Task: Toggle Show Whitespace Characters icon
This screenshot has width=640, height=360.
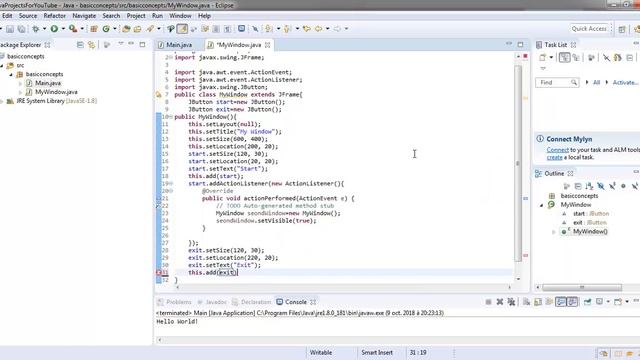Action: pos(227,29)
